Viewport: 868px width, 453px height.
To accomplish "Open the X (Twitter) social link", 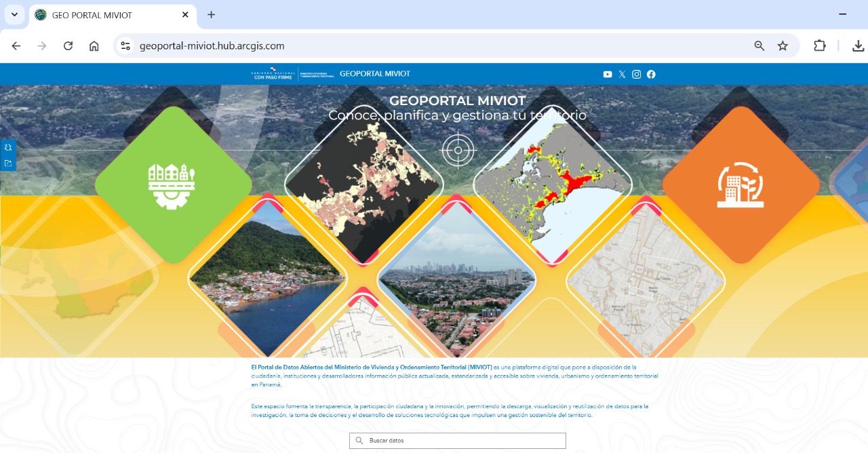I will point(622,74).
